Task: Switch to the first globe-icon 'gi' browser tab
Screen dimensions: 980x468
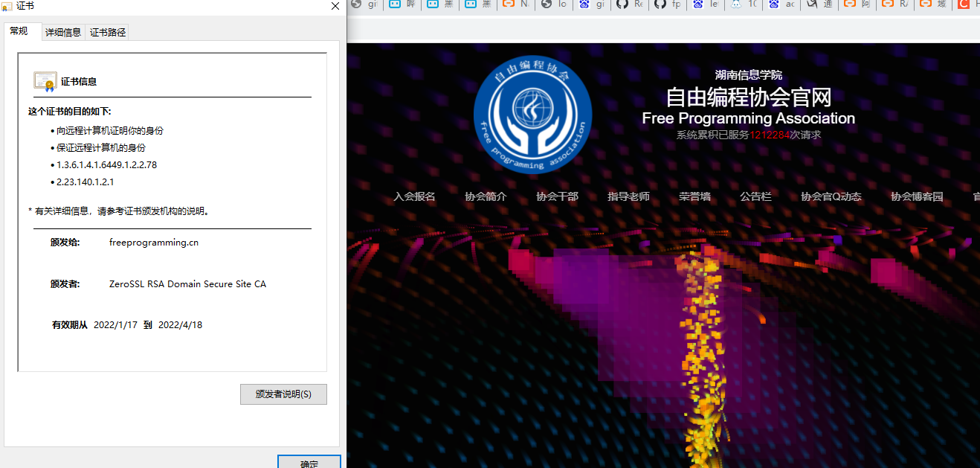Action: [x=365, y=4]
